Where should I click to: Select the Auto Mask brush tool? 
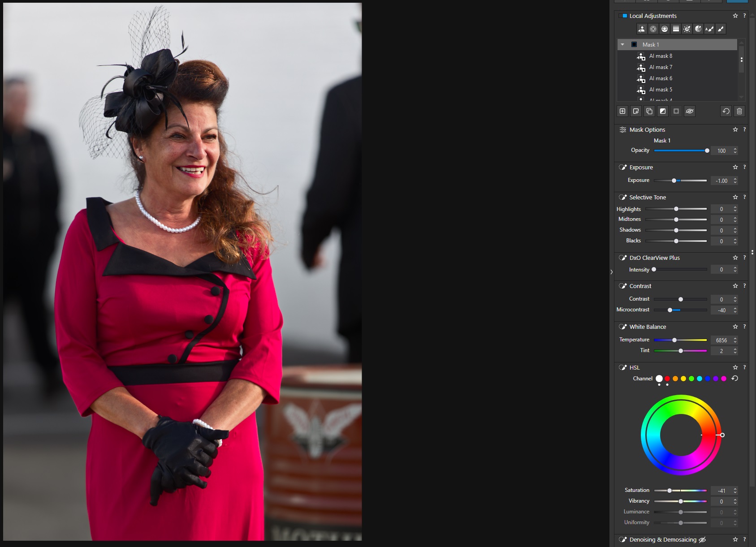pos(709,29)
